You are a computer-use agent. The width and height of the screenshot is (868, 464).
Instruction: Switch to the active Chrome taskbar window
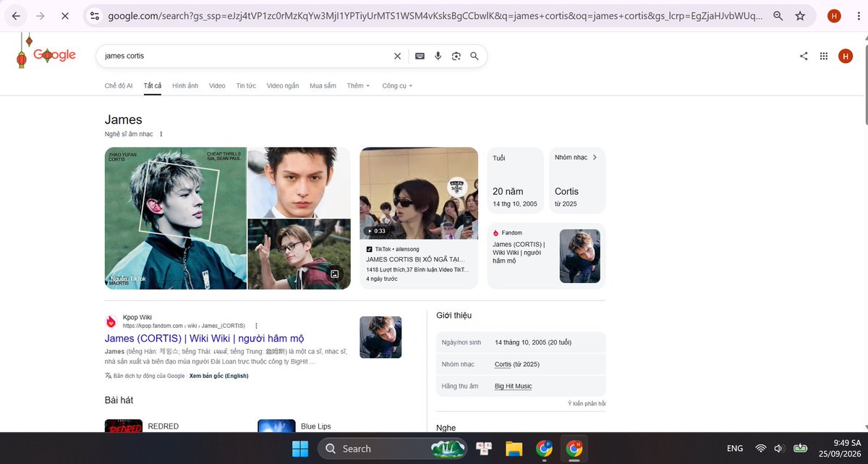coord(574,449)
